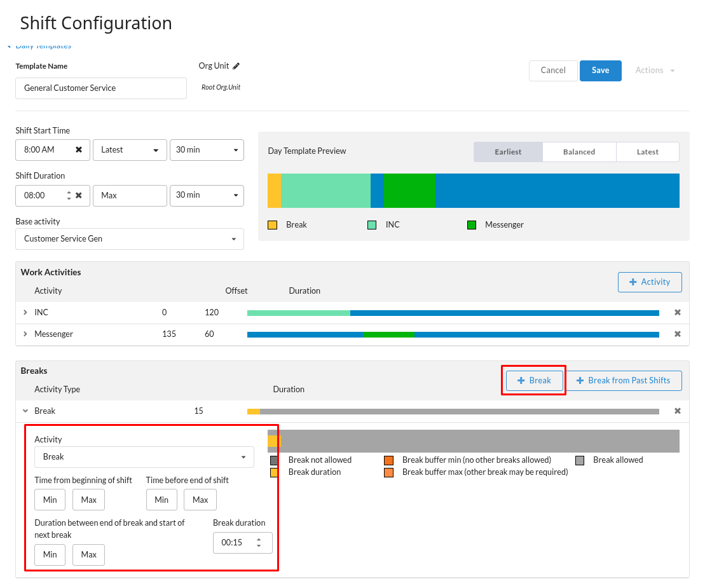The image size is (705, 588).
Task: Select the Earliest preview option
Action: (508, 152)
